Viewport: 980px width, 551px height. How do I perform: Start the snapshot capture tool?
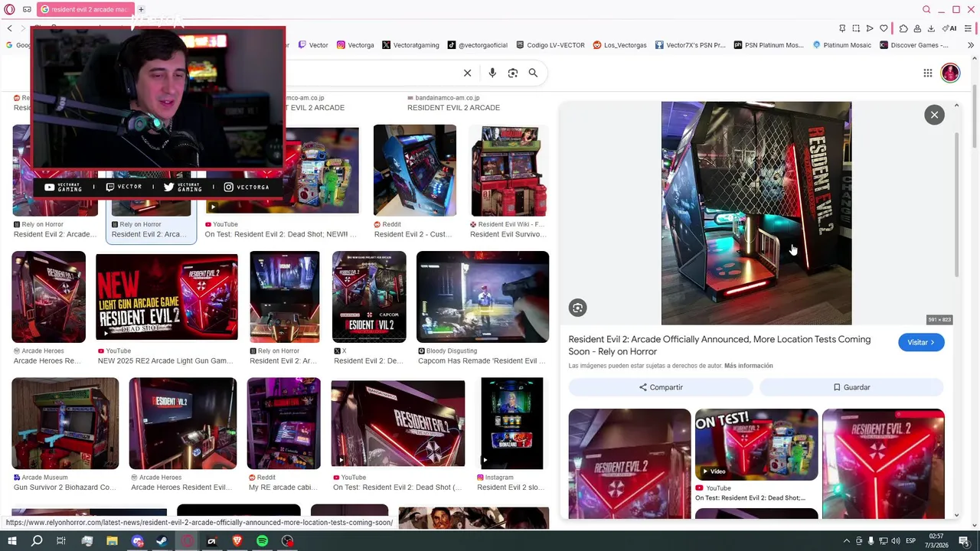pyautogui.click(x=856, y=28)
